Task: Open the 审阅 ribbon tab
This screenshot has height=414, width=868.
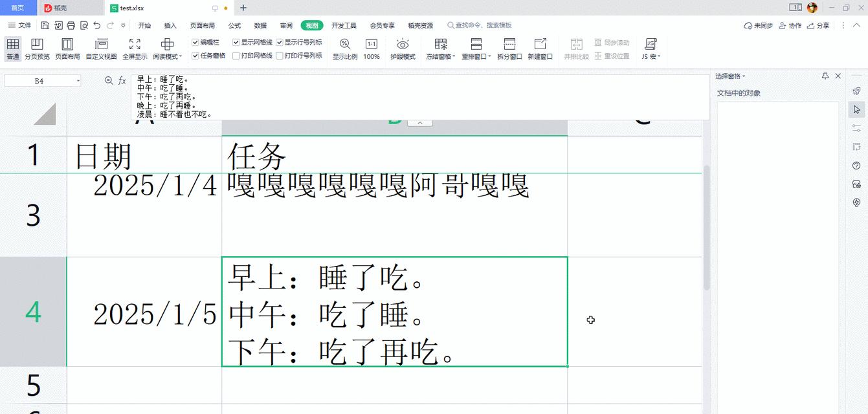Action: 286,26
